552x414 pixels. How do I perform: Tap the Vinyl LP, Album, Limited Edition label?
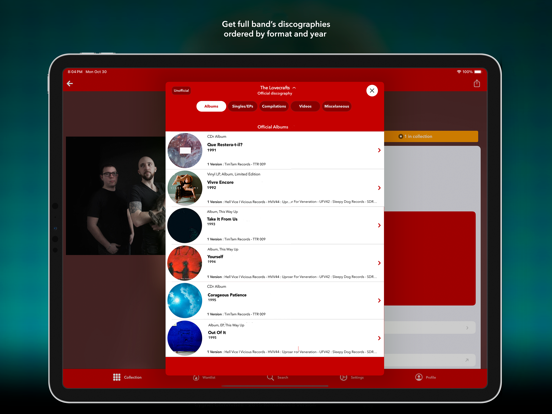[x=234, y=174]
